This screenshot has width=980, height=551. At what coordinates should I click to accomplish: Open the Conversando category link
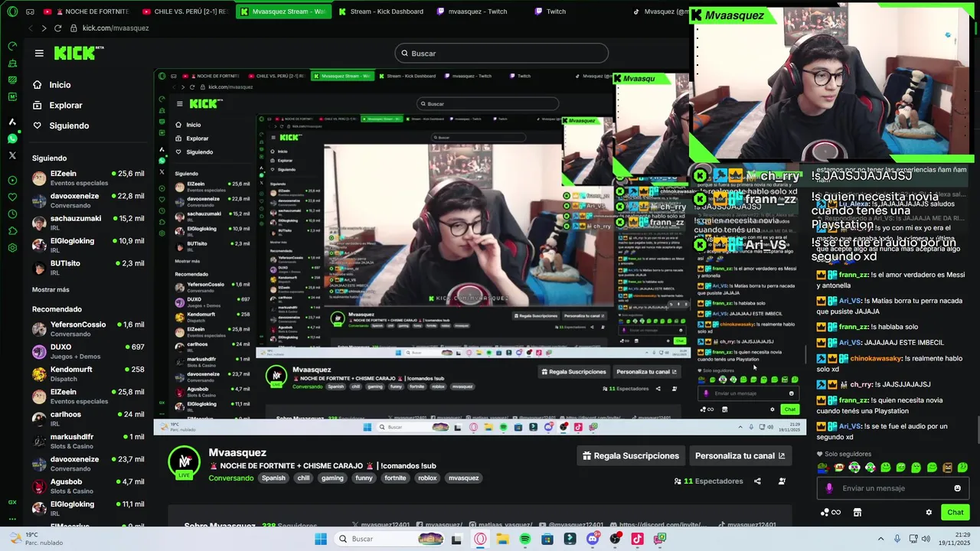[x=231, y=478]
